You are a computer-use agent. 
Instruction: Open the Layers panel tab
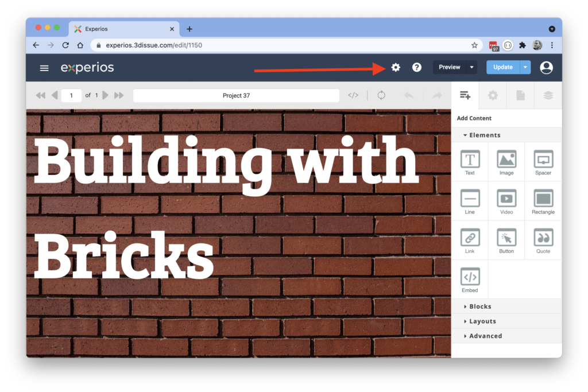point(548,95)
